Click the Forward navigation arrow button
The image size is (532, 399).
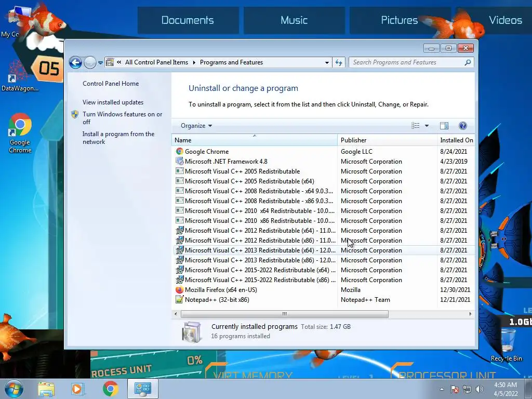pos(90,62)
